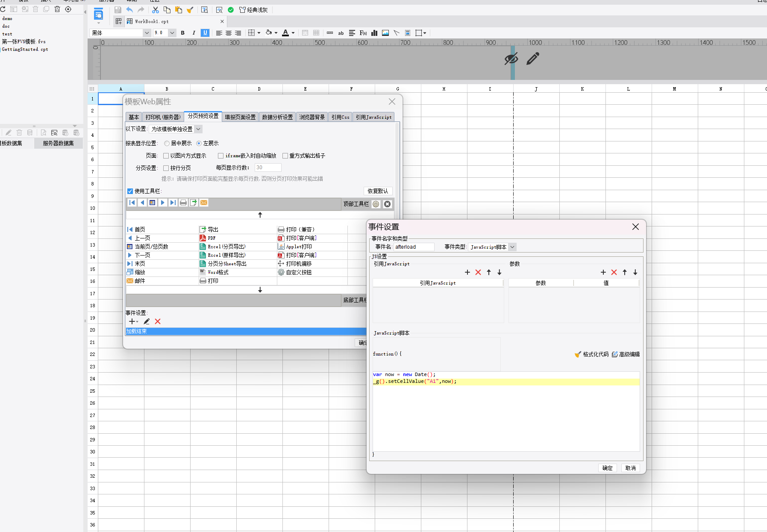The width and height of the screenshot is (767, 532).
Task: Delete selected event with red X
Action: click(x=158, y=321)
